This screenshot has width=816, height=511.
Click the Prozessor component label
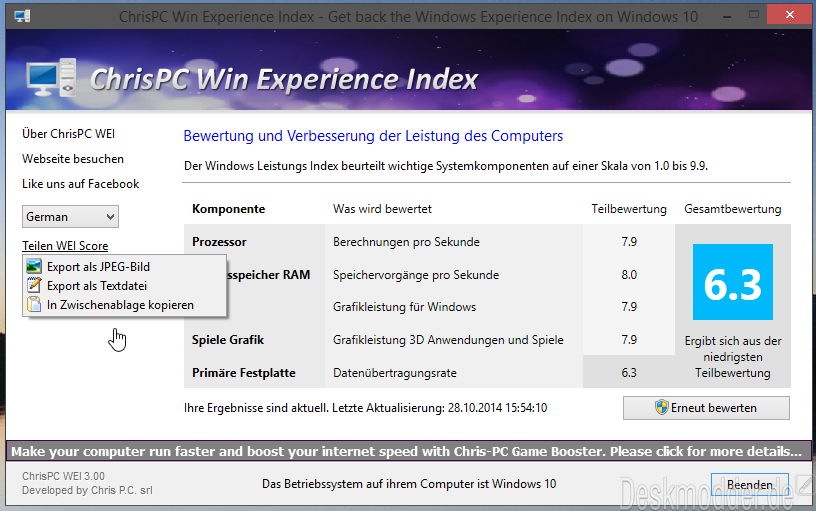(x=219, y=241)
